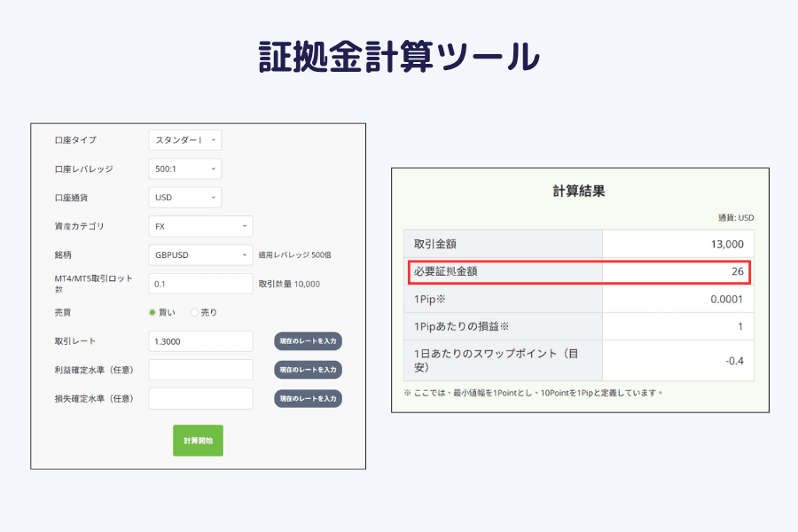Expand the 資産カテゴリ FX dropdown
The image size is (798, 532).
pos(200,227)
